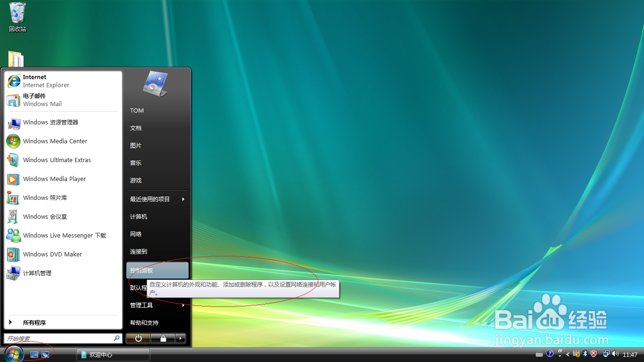Click the blue help question-mark tray icon

click(550, 354)
